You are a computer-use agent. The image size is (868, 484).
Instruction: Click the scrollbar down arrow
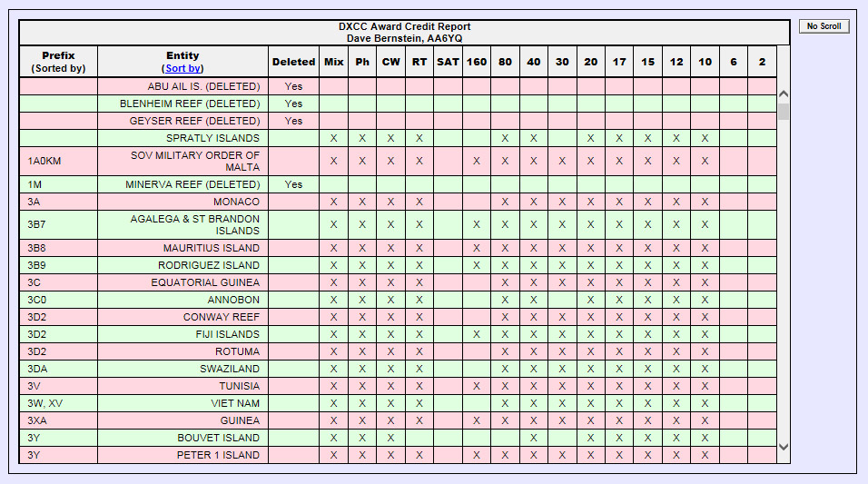tap(784, 447)
